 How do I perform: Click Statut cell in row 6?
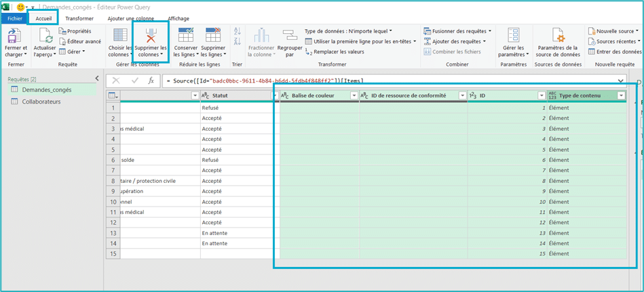pos(240,160)
